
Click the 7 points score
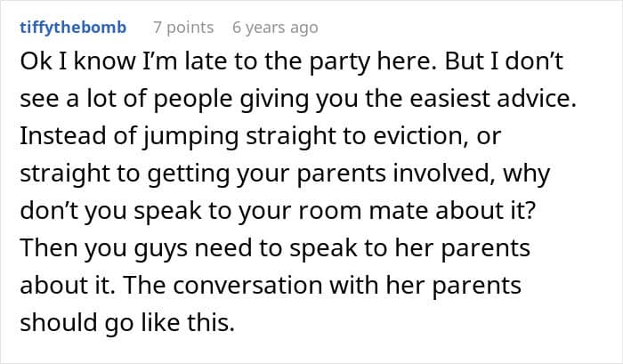183,28
